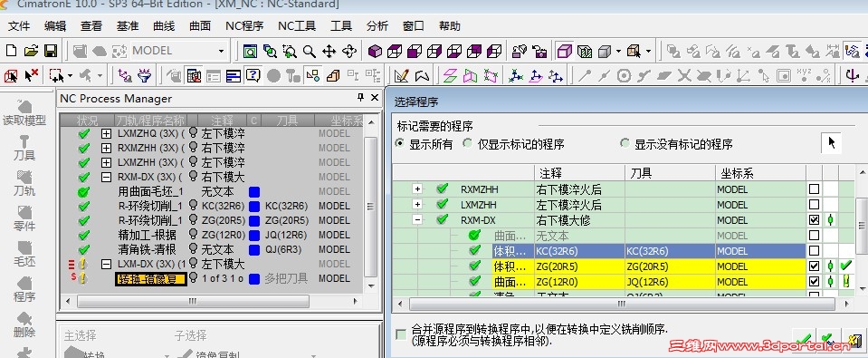Image resolution: width=868 pixels, height=358 pixels.
Task: Open the NC程序 menu
Action: (244, 26)
